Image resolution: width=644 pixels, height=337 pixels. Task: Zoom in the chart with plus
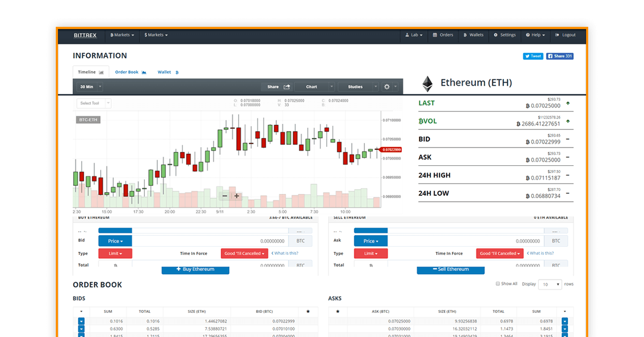(237, 196)
